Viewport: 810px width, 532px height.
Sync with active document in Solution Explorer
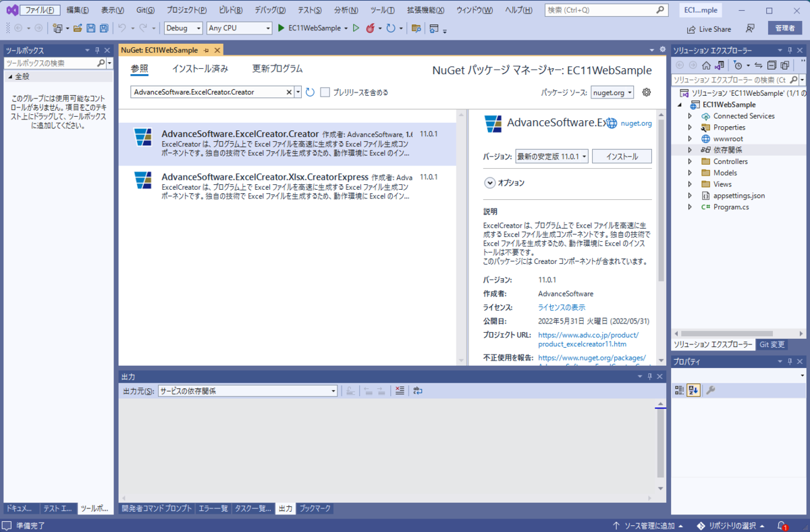point(758,65)
